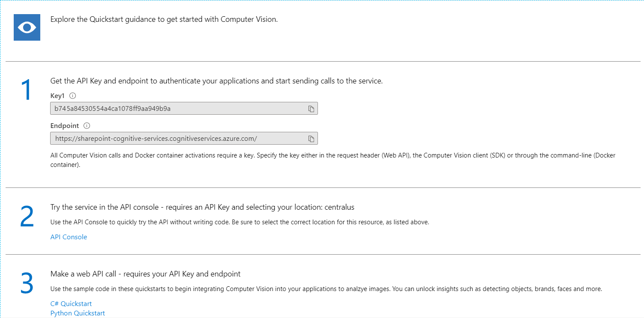
Task: Click the large step number 2
Action: [27, 217]
